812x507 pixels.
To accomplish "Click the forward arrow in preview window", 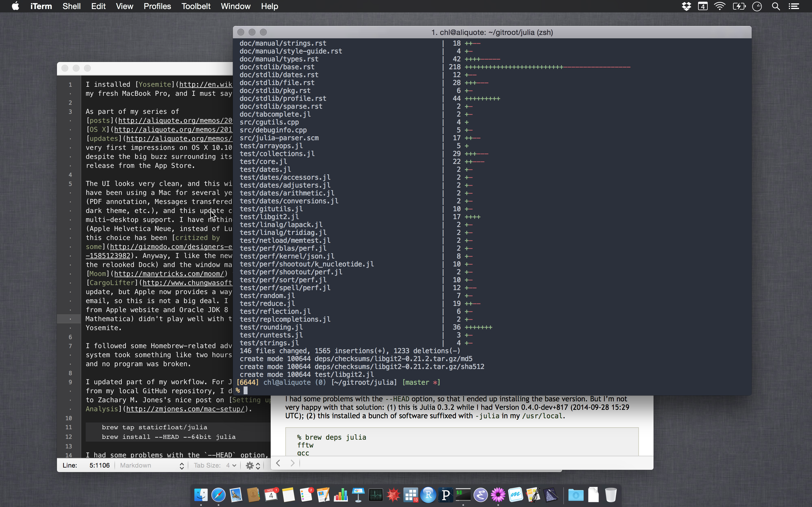I will (292, 463).
